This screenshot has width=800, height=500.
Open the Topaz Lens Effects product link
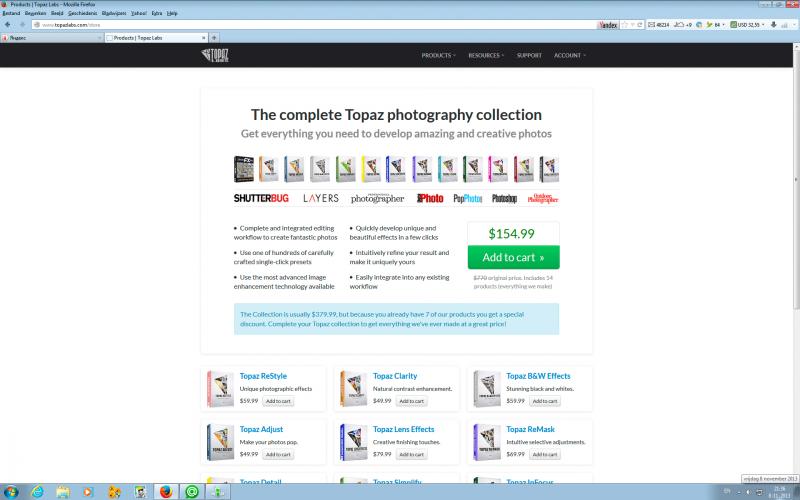pyautogui.click(x=404, y=430)
